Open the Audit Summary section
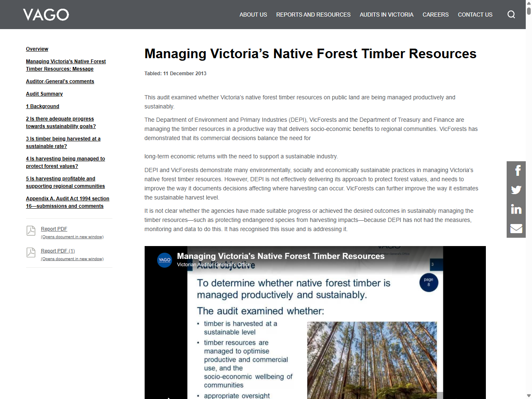Viewport: 532px width, 399px height. pyautogui.click(x=44, y=94)
